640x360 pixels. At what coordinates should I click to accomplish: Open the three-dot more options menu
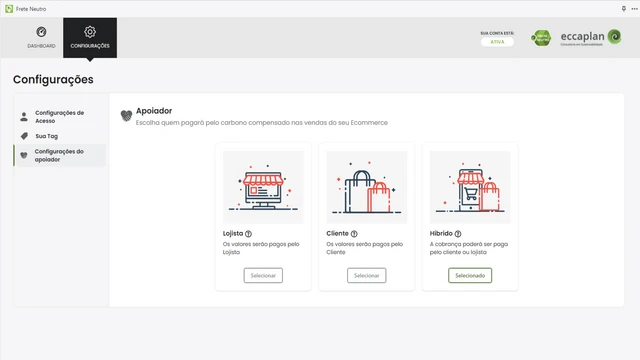pyautogui.click(x=634, y=9)
